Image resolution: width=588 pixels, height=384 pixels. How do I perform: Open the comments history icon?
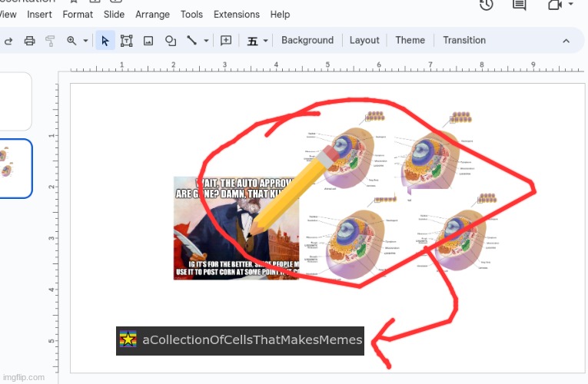(x=520, y=5)
